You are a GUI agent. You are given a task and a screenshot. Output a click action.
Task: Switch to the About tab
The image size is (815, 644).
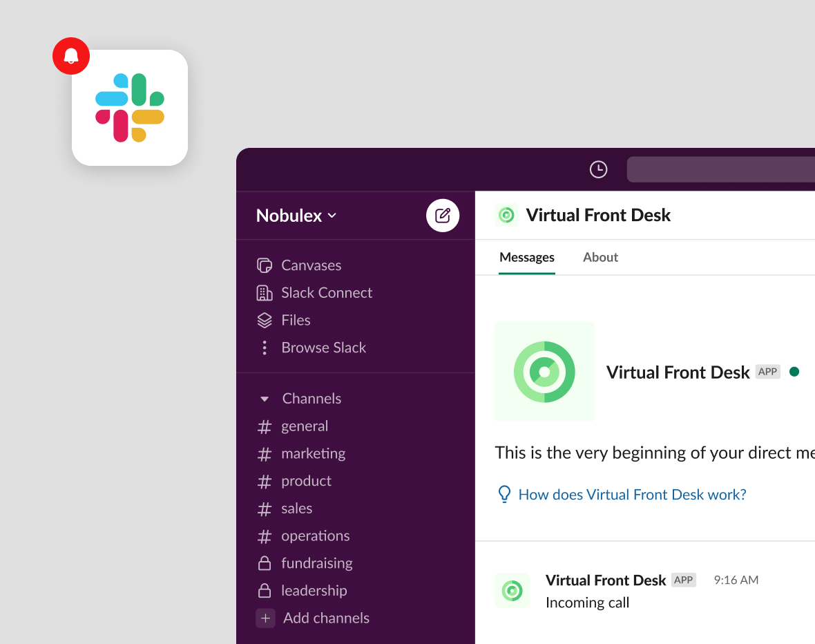[600, 258]
